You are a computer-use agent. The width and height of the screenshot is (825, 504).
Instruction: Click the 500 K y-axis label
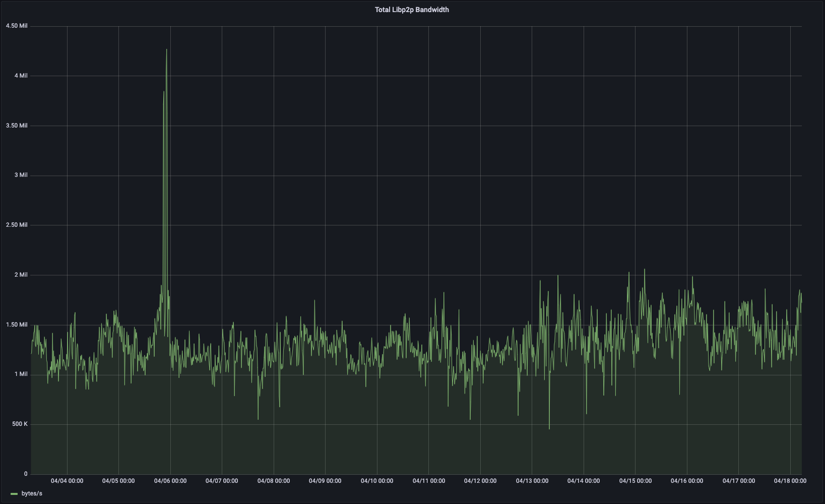pyautogui.click(x=20, y=424)
